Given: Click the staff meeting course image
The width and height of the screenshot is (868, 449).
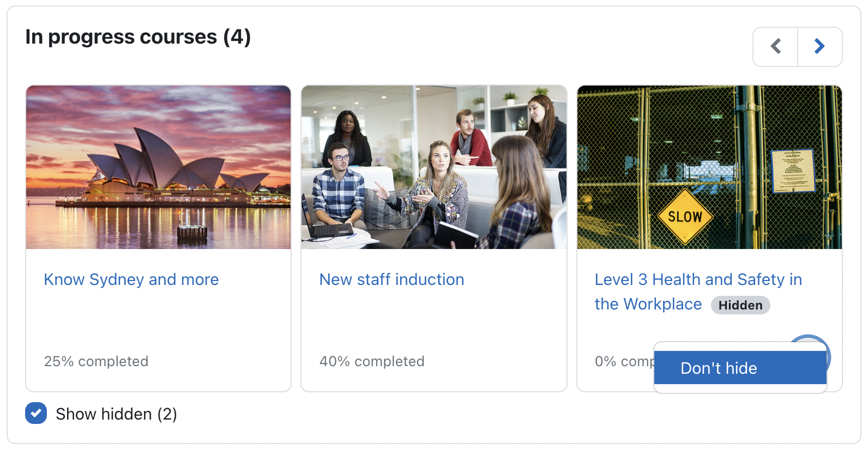Looking at the screenshot, I should click(434, 167).
